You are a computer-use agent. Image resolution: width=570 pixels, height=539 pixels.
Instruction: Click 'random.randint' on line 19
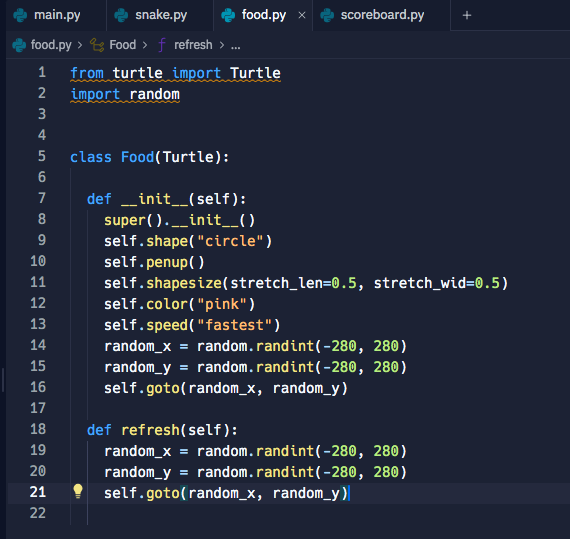[x=255, y=451]
